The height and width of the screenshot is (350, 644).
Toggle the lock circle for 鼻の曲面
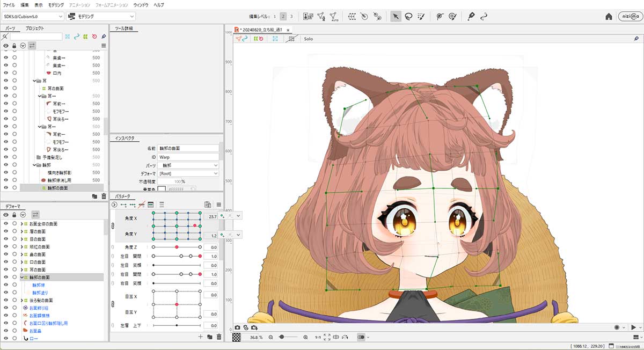click(14, 254)
